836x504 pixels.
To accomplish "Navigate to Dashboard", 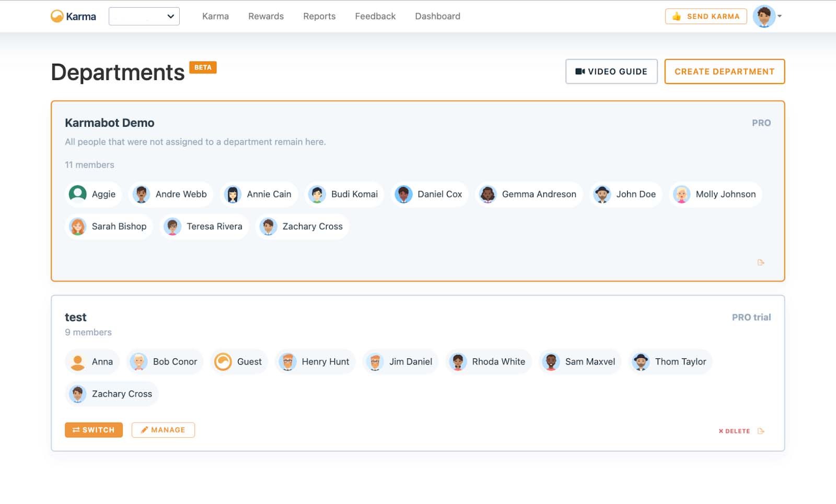I will click(x=437, y=16).
